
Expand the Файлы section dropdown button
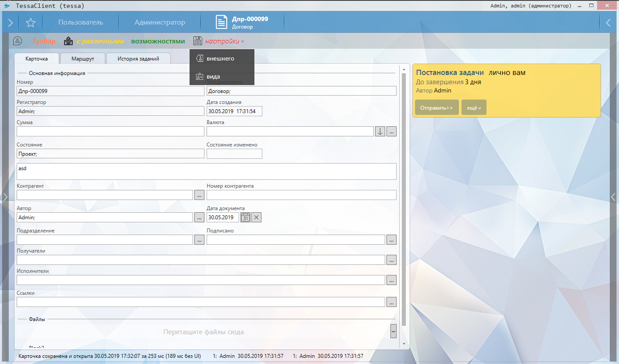(393, 331)
